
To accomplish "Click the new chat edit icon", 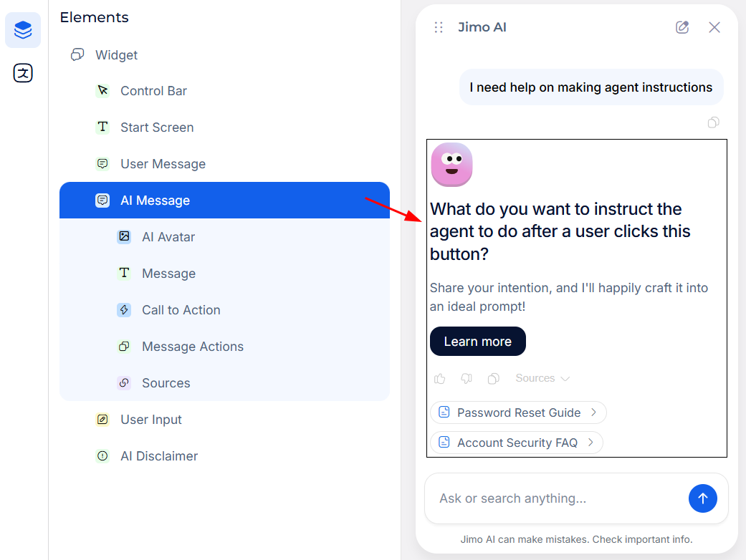I will click(682, 27).
